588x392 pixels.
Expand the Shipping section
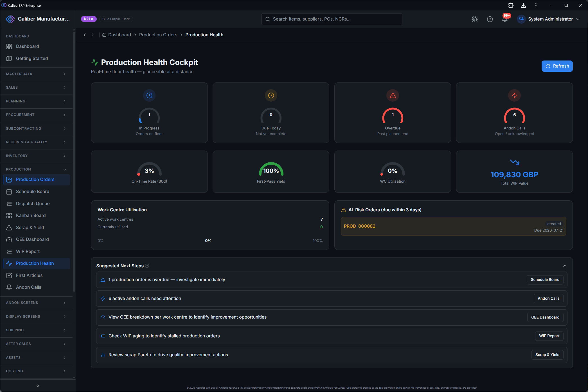pyautogui.click(x=36, y=330)
